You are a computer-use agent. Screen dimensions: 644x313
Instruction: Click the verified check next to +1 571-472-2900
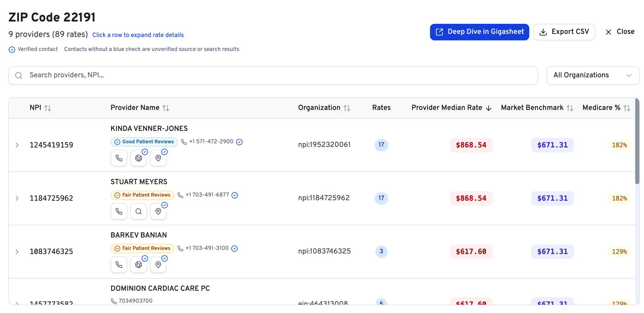coord(239,142)
